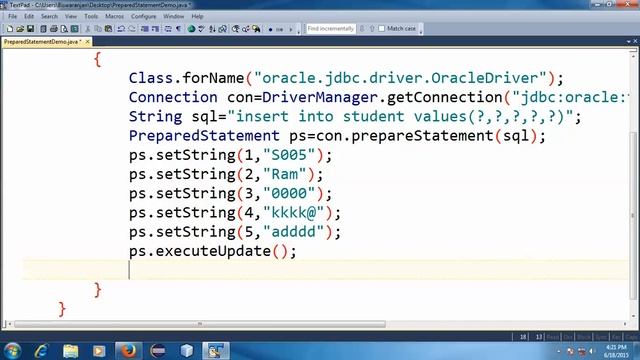640x360 pixels.
Task: Open the Search menu
Action: (49, 16)
